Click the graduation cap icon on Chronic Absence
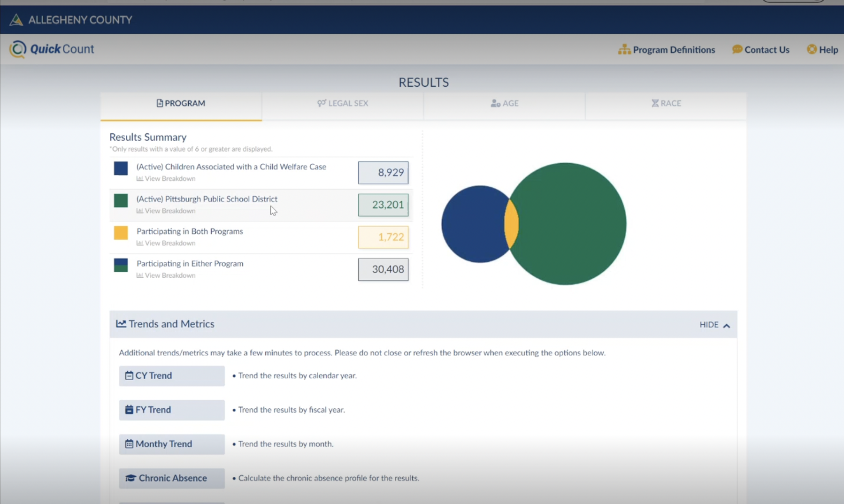 (130, 478)
